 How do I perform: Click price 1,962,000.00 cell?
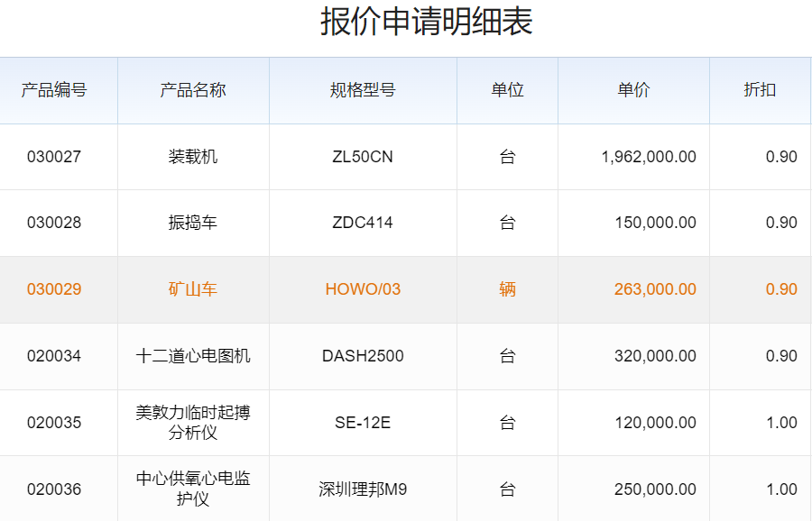point(649,157)
